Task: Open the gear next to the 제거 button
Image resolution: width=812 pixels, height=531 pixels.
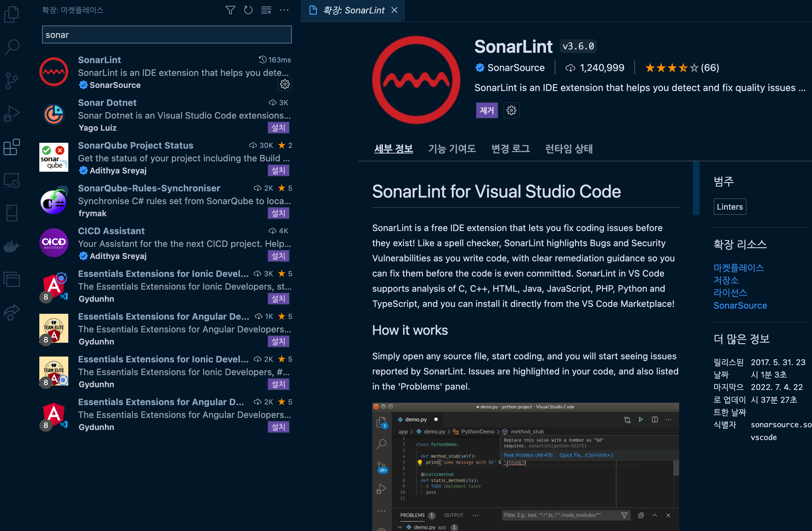Action: click(x=511, y=110)
